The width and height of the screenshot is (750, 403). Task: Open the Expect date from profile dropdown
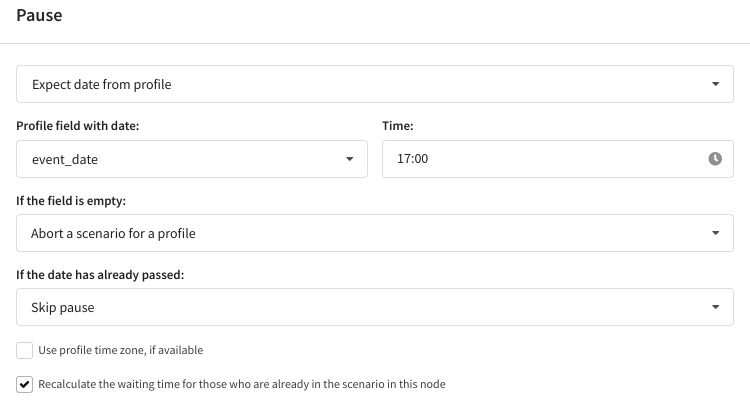(x=375, y=84)
